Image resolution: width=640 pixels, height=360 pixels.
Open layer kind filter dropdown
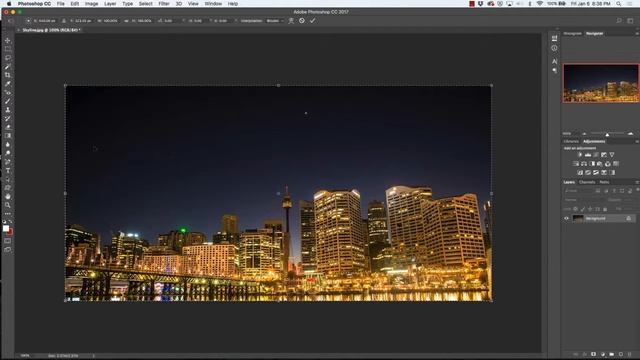(578, 191)
